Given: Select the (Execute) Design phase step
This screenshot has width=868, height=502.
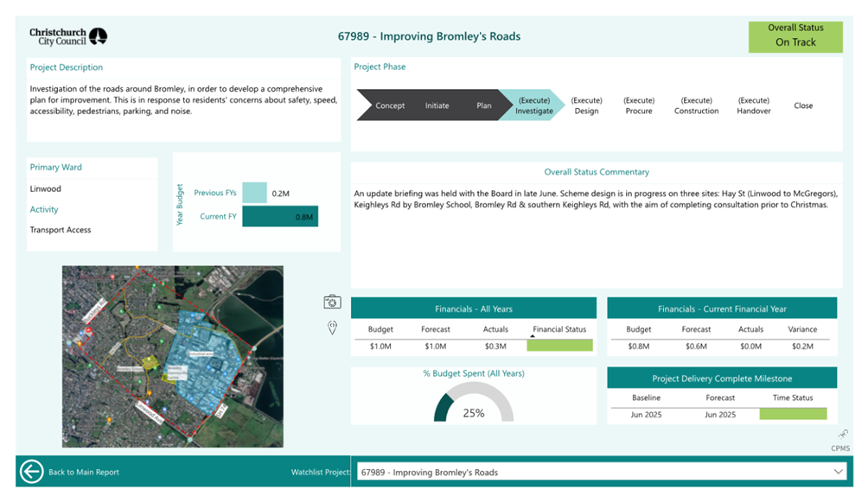Looking at the screenshot, I should 586,105.
